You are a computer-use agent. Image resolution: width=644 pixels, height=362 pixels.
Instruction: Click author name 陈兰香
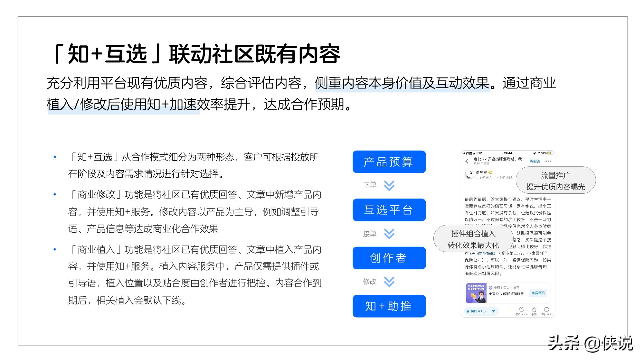pyautogui.click(x=481, y=172)
